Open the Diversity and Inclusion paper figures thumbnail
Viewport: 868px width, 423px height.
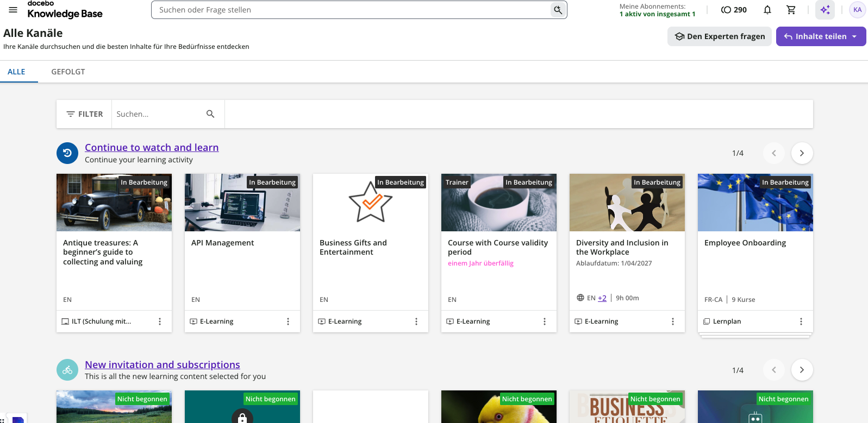pos(627,203)
